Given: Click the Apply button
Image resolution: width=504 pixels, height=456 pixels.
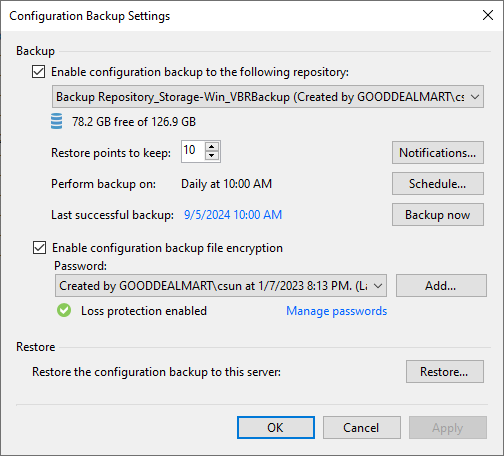Looking at the screenshot, I should point(448,428).
